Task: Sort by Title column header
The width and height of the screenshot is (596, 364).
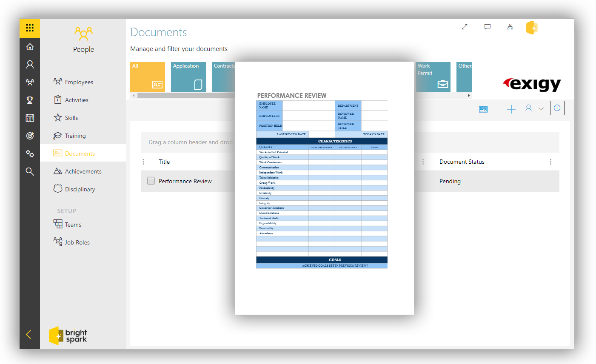Action: point(164,162)
